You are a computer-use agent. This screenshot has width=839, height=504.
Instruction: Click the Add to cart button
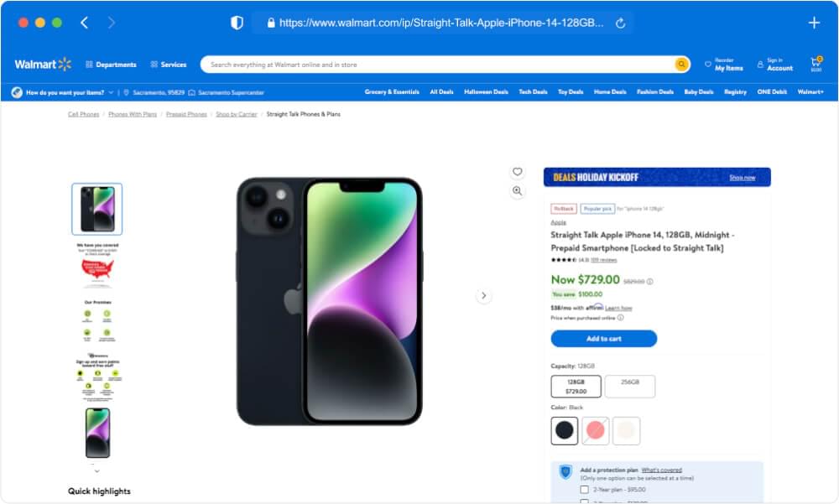pos(603,339)
